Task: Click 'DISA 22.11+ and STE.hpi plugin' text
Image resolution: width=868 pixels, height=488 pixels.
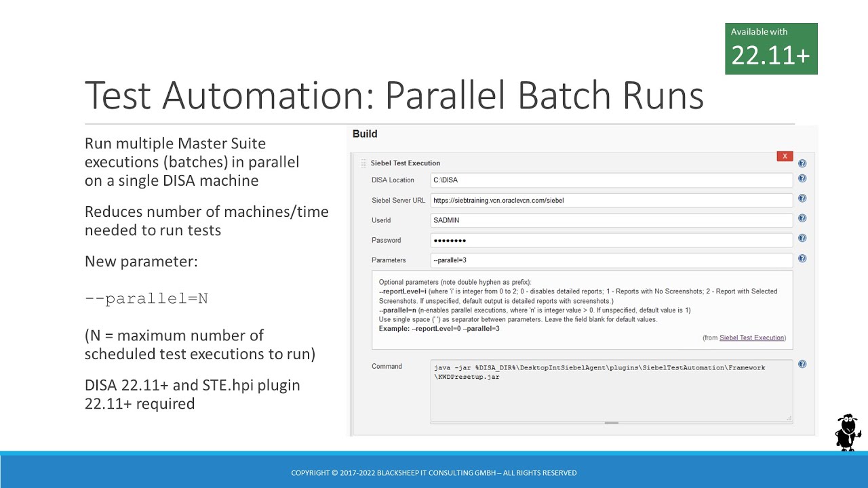Action: 193,385
